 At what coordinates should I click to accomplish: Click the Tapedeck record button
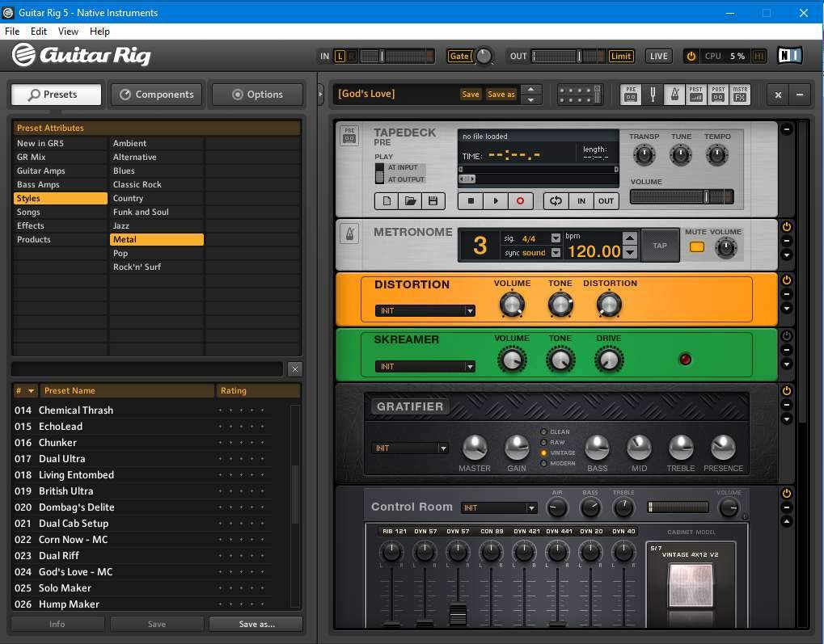tap(520, 201)
